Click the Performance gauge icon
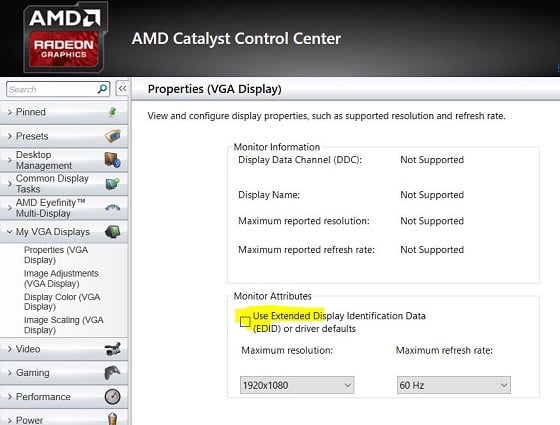This screenshot has height=425, width=560. coord(112,396)
